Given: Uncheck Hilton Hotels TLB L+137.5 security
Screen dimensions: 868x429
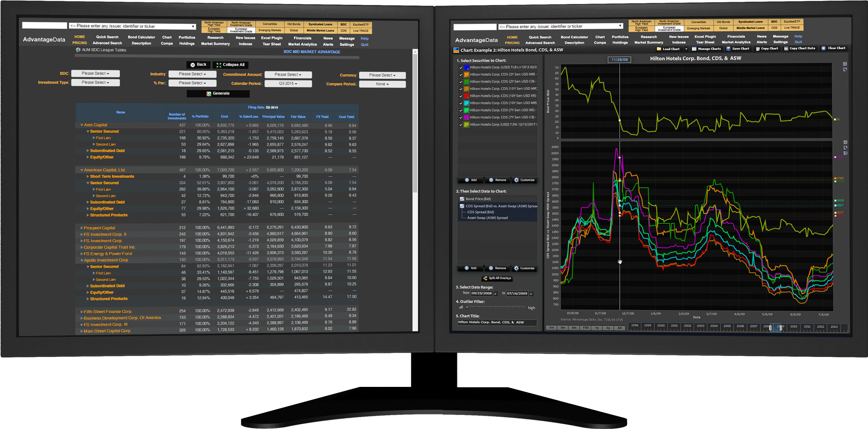Looking at the screenshot, I should tap(461, 67).
